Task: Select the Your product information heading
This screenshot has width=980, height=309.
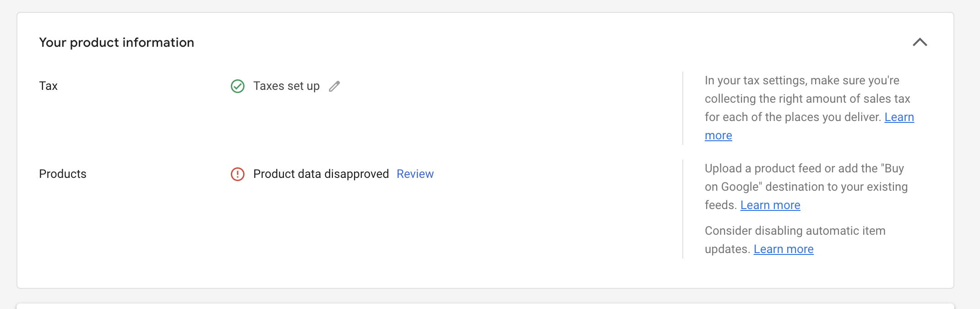Action: pos(117,43)
